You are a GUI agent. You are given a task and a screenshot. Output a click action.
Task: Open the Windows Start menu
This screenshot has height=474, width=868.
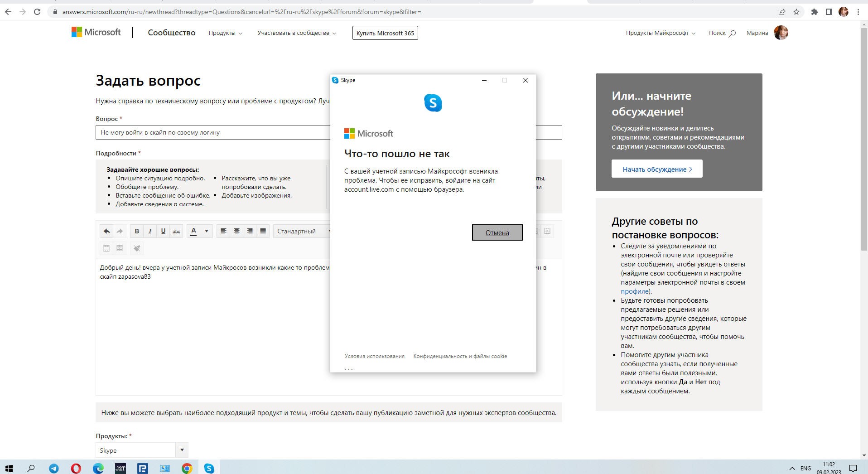tap(9, 468)
